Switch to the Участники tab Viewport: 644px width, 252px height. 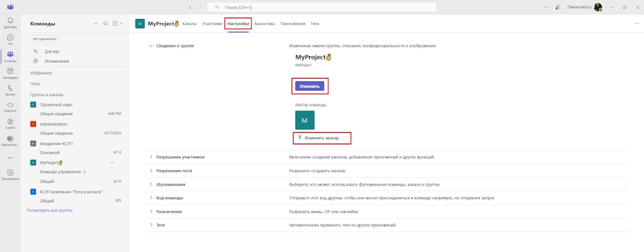[212, 24]
